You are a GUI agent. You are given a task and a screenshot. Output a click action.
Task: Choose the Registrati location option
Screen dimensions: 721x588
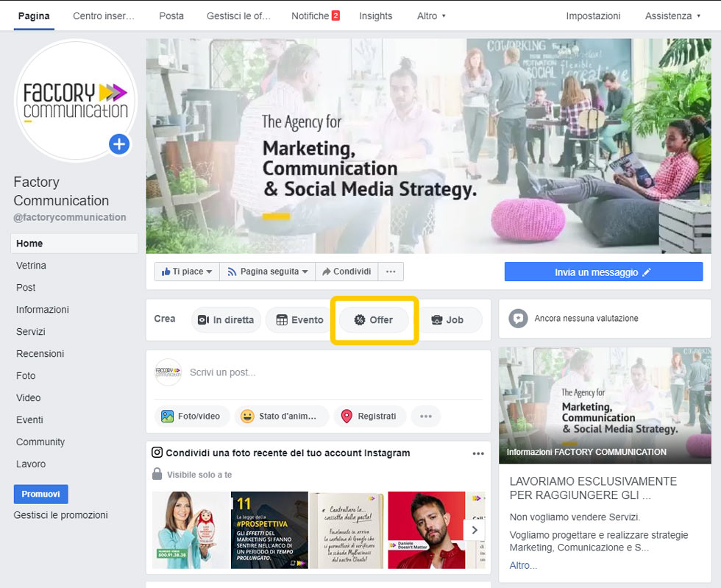[369, 416]
